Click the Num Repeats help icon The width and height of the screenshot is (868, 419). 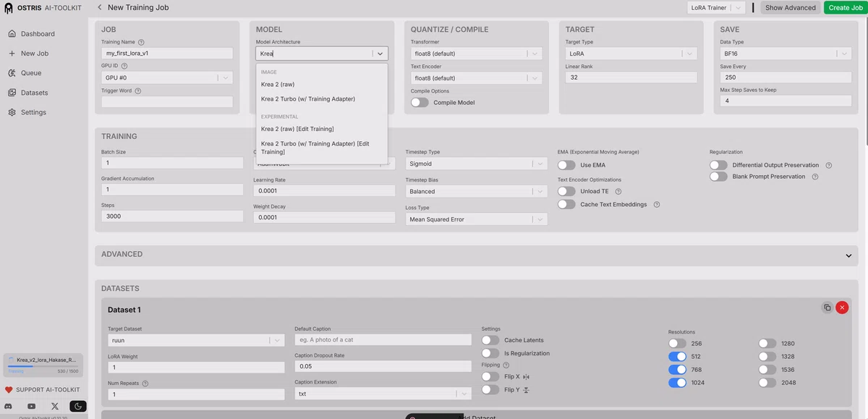click(145, 384)
